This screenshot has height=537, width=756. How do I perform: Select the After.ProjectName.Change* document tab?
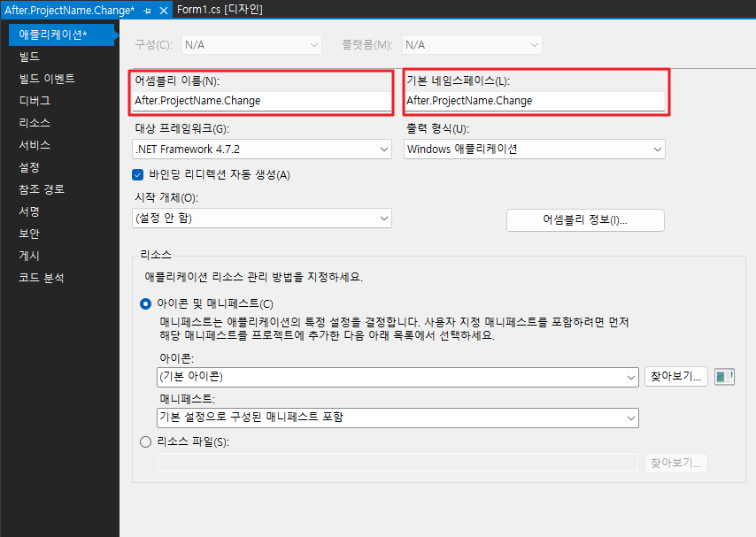(x=69, y=10)
